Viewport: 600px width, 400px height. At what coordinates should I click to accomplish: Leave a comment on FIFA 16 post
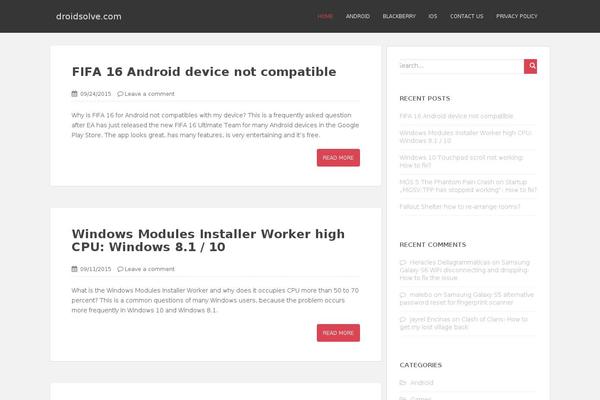coord(150,94)
